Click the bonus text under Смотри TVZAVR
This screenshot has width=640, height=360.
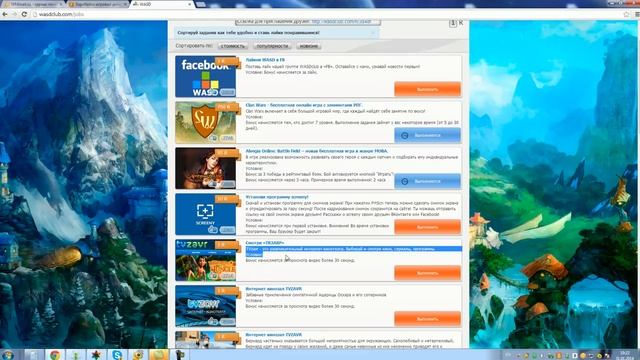pos(300,260)
